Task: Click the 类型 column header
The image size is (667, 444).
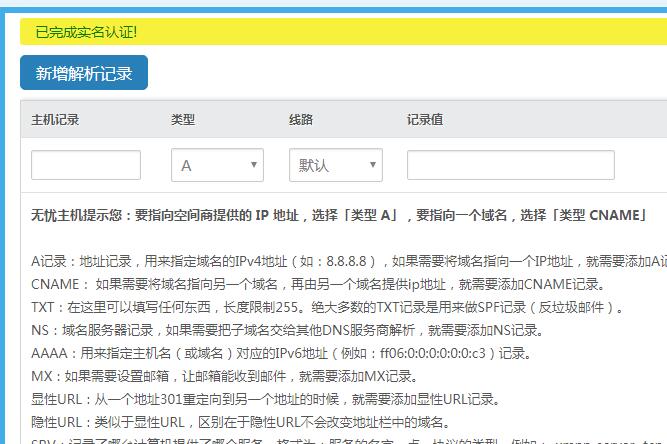Action: click(183, 120)
